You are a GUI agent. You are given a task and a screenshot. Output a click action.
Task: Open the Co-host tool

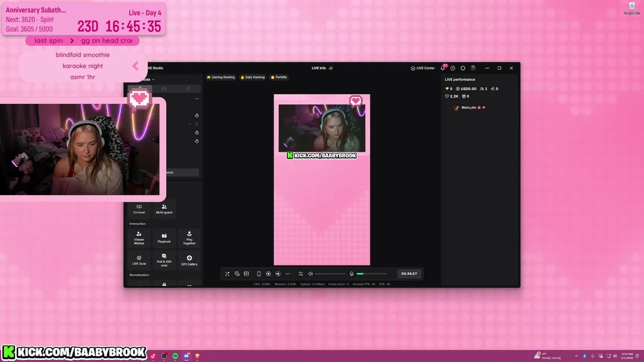pos(139,209)
